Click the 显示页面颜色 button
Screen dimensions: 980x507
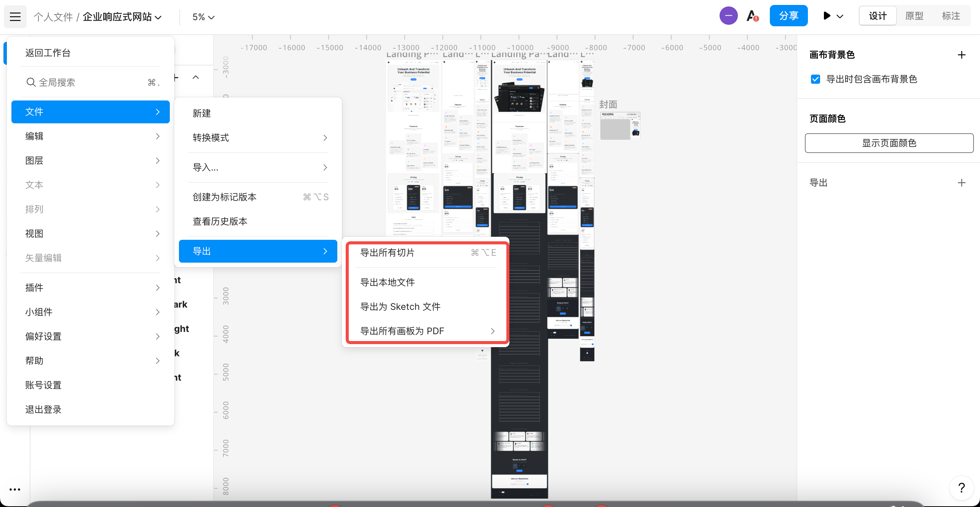point(889,143)
